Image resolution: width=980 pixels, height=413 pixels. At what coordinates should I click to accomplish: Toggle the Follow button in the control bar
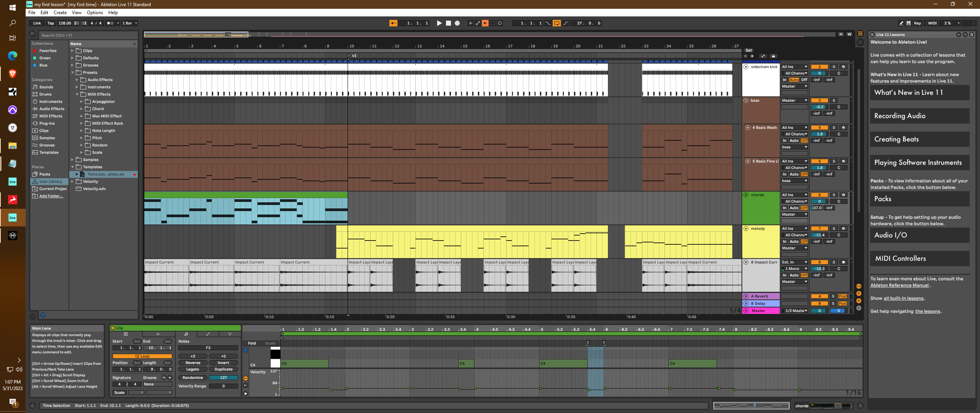(x=393, y=23)
